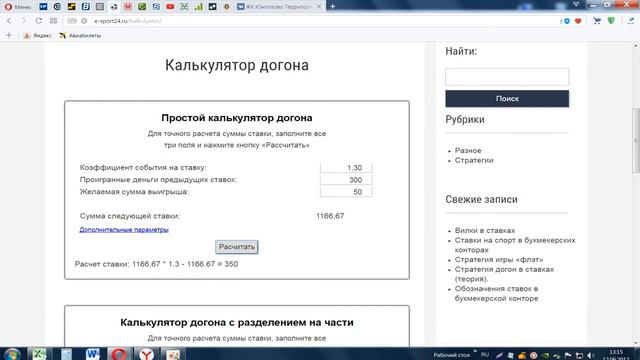Open Word from the taskbar
Image resolution: width=640 pixels, height=360 pixels.
tap(92, 354)
